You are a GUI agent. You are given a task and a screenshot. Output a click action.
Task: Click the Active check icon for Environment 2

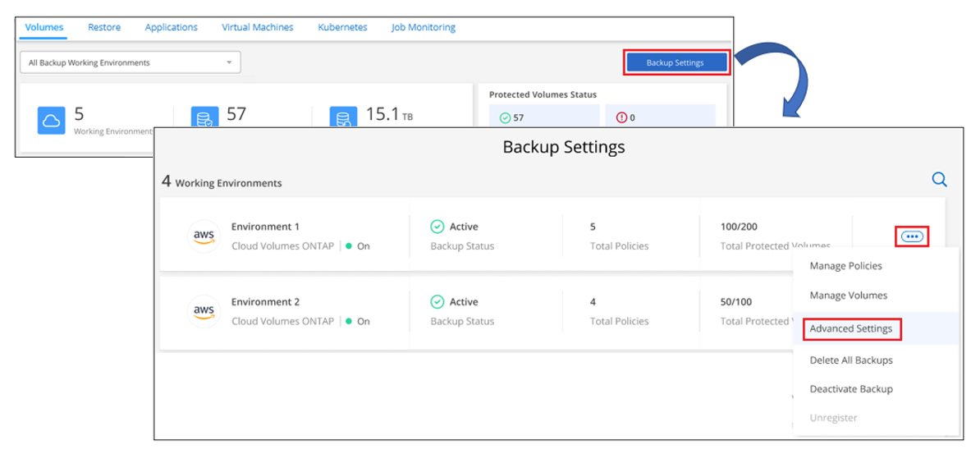(x=437, y=302)
